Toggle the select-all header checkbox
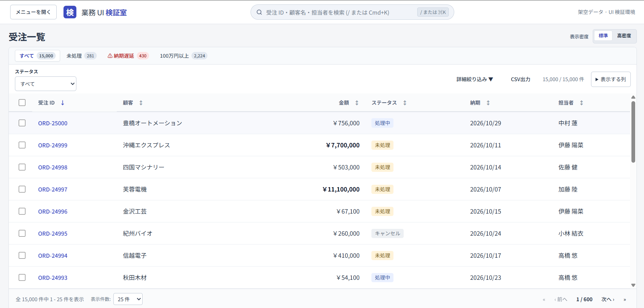 (22, 103)
